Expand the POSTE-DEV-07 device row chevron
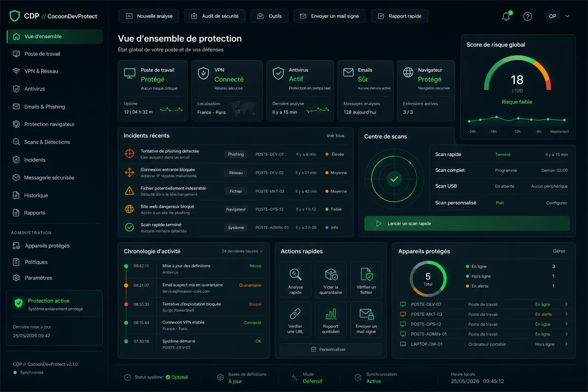The width and height of the screenshot is (588, 392). [x=566, y=304]
